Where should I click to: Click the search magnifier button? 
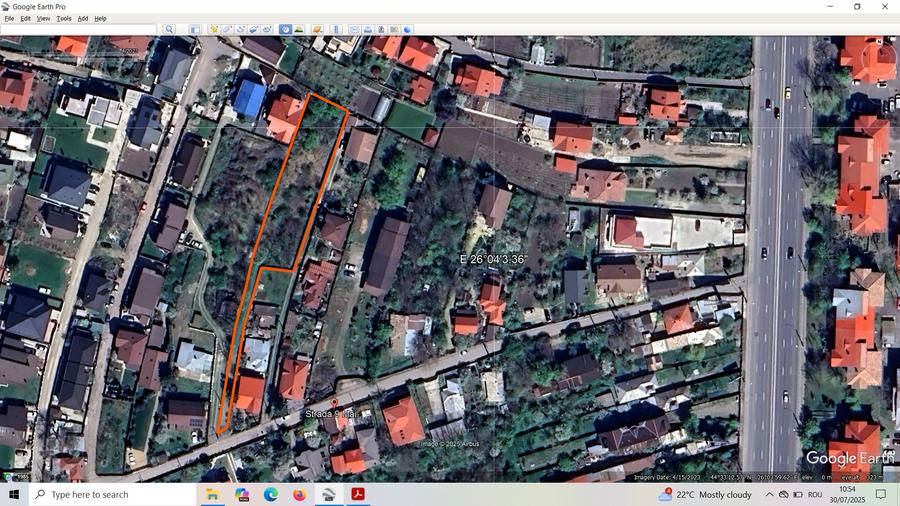(169, 29)
